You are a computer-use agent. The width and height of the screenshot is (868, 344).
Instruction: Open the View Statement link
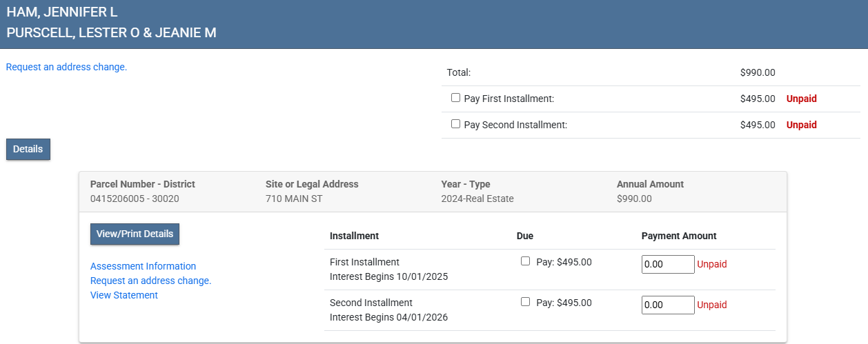tap(124, 295)
